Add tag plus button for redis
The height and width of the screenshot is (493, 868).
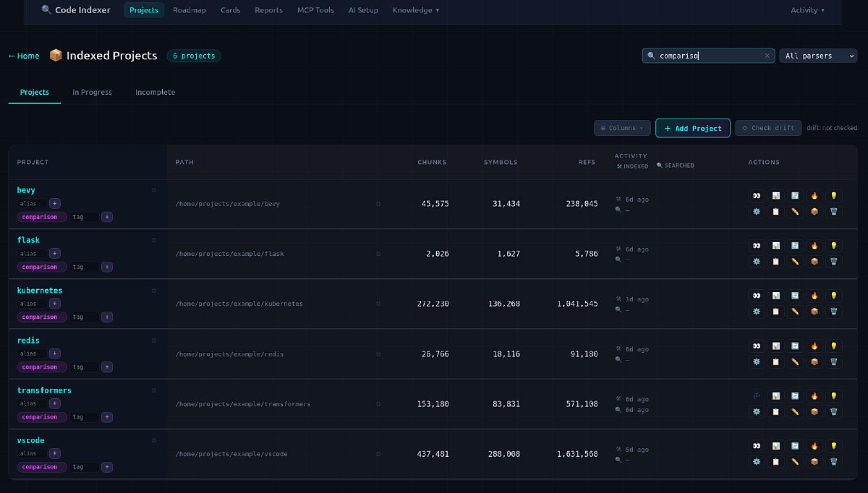tap(107, 367)
